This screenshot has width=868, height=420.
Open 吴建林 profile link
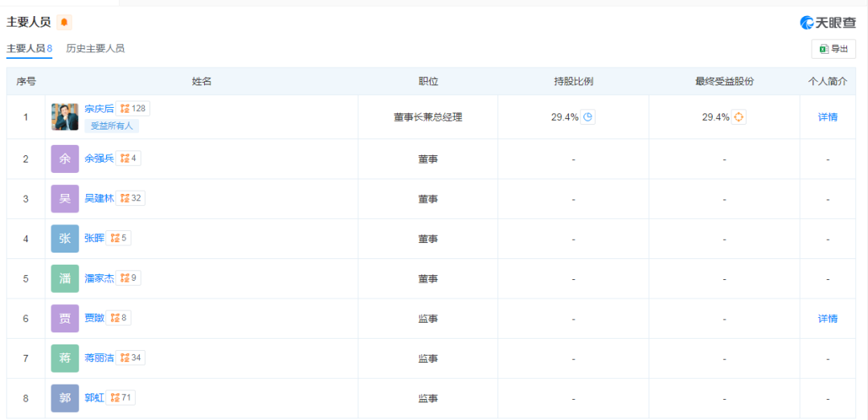99,199
